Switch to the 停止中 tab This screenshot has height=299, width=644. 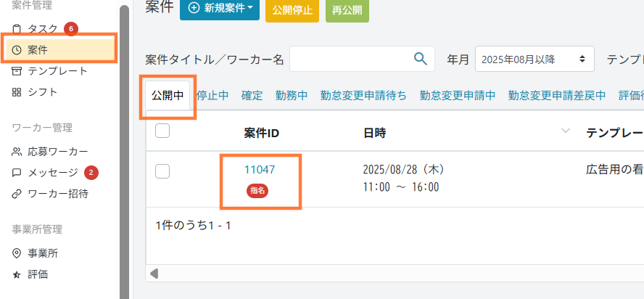pos(213,95)
